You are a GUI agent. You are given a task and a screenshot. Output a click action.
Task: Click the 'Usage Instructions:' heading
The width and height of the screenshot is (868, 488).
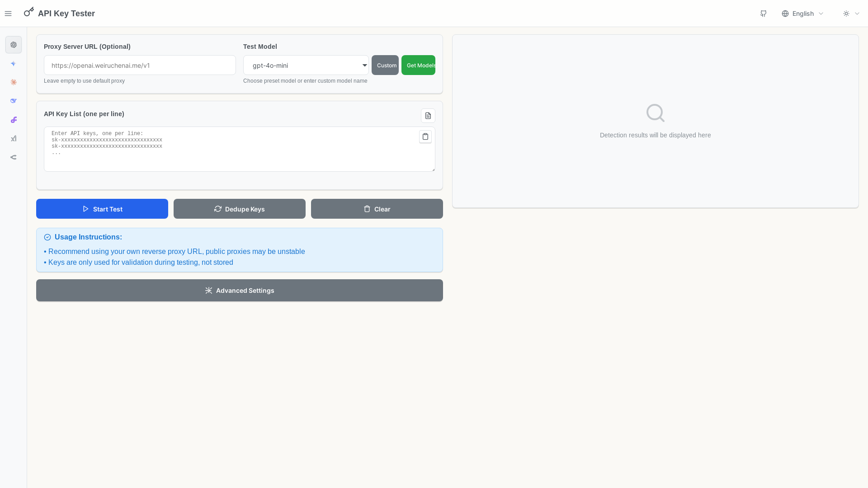(88, 237)
